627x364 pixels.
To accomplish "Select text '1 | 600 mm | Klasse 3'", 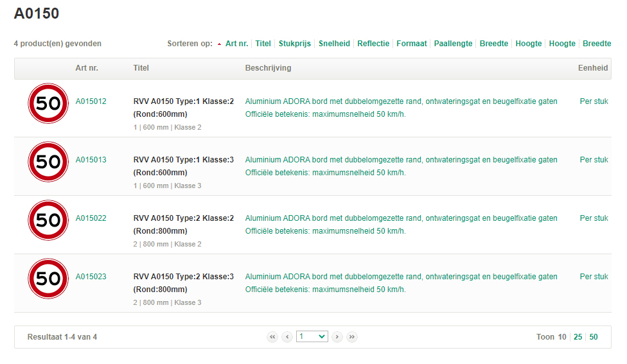I will coord(167,186).
